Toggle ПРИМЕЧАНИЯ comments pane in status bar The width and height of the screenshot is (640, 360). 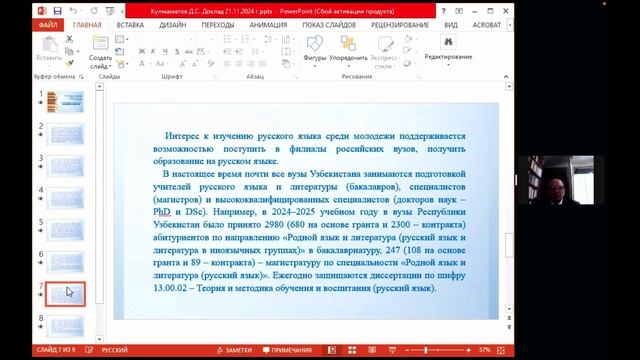pos(287,350)
